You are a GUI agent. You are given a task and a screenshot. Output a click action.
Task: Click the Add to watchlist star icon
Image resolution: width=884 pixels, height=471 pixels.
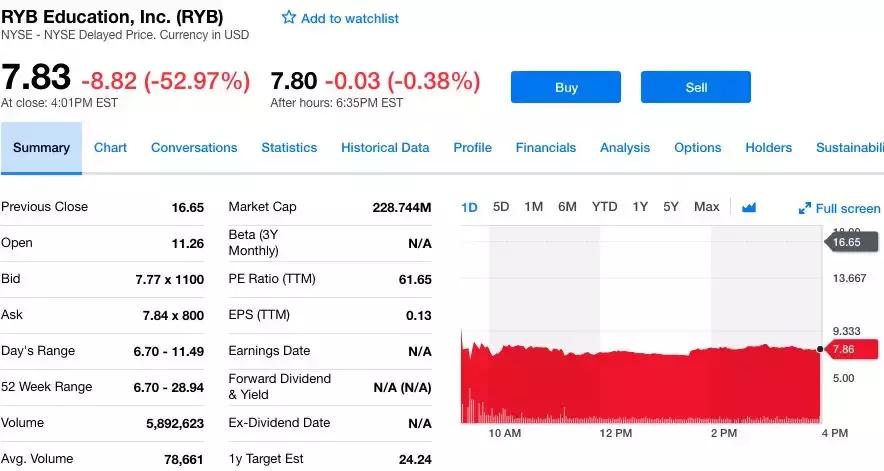289,18
